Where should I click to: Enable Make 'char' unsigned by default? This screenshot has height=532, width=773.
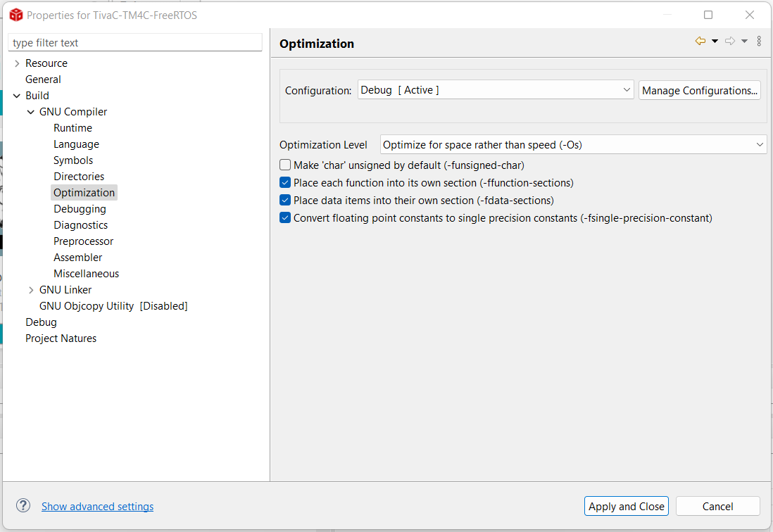(285, 165)
